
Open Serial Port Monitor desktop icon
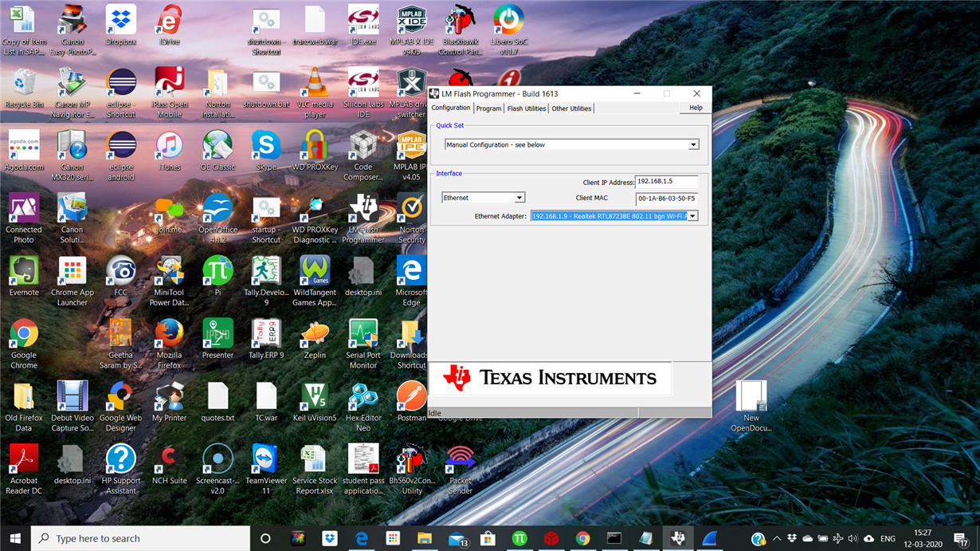click(363, 344)
